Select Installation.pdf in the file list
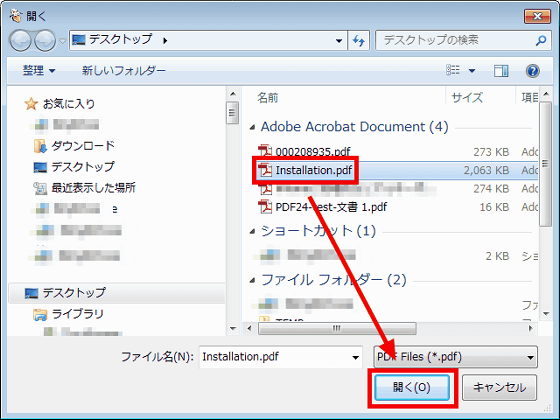The width and height of the screenshot is (560, 420). [x=314, y=170]
